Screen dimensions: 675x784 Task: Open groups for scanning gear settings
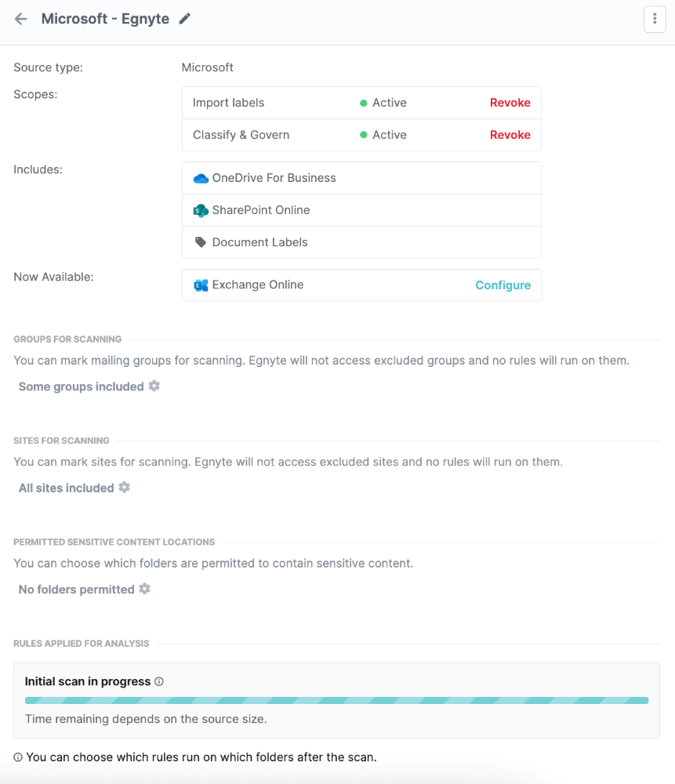[154, 386]
